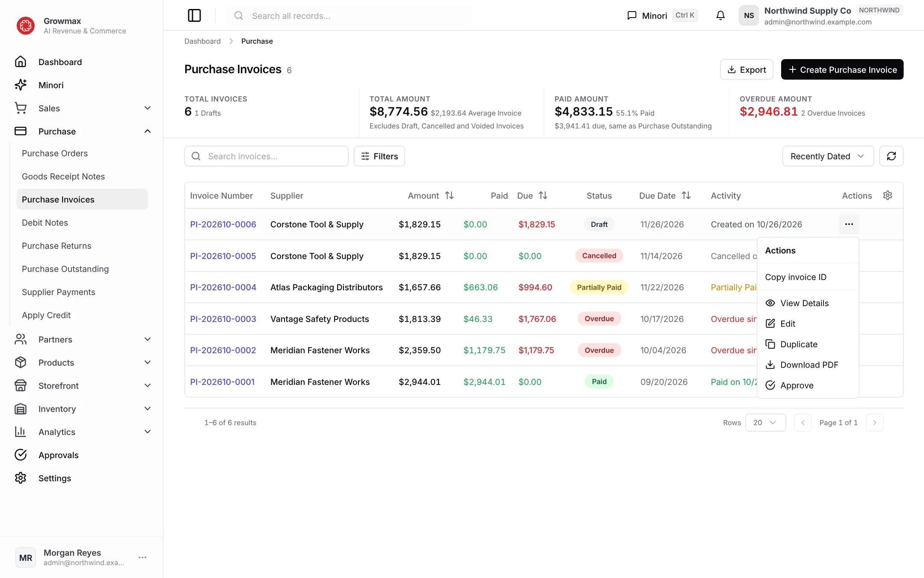Open Approvals in sidebar
924x578 pixels.
(81, 455)
